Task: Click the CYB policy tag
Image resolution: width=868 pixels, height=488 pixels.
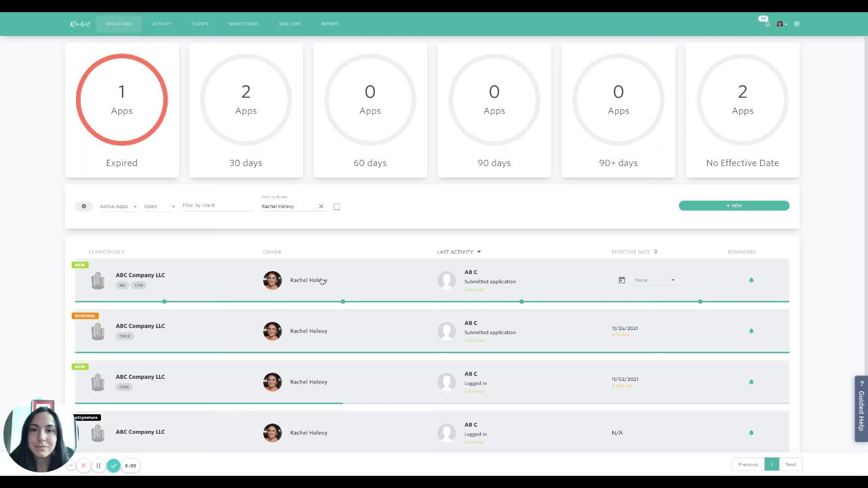Action: click(x=139, y=285)
